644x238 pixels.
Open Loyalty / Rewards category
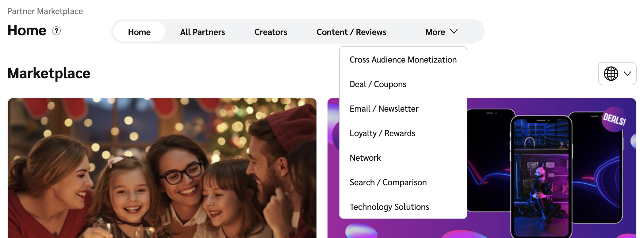pyautogui.click(x=382, y=133)
